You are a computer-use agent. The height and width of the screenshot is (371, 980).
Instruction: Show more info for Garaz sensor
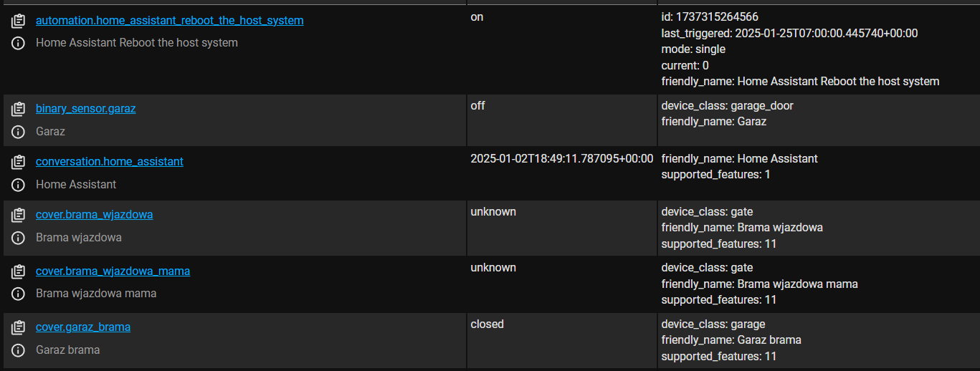[x=18, y=132]
